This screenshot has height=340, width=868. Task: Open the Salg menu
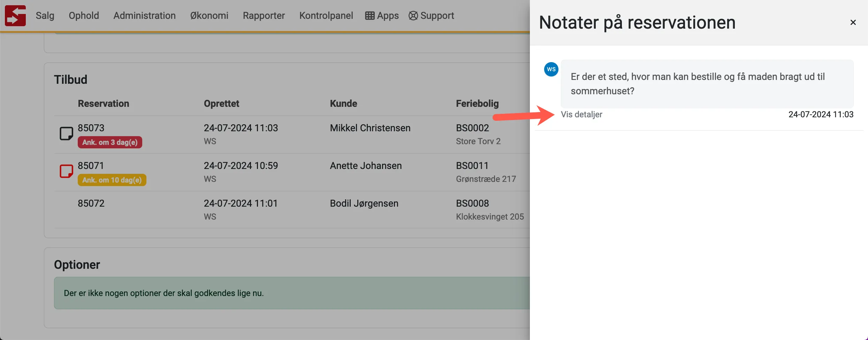tap(45, 15)
